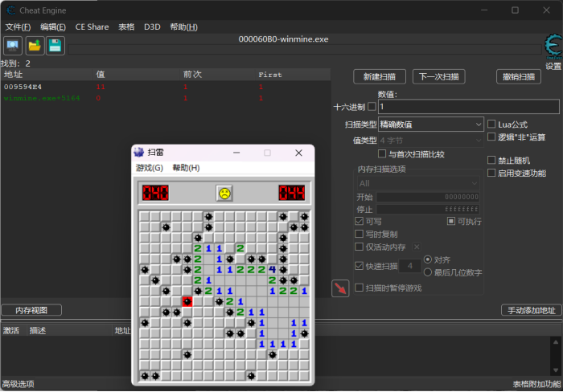Click the 手动添加地址 button
The width and height of the screenshot is (563, 392).
(x=531, y=310)
